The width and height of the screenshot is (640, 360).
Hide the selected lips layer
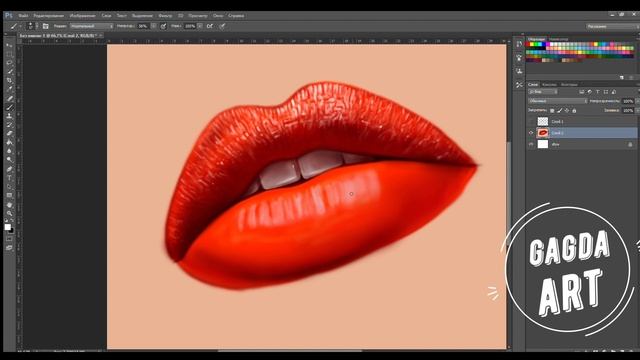[x=531, y=133]
